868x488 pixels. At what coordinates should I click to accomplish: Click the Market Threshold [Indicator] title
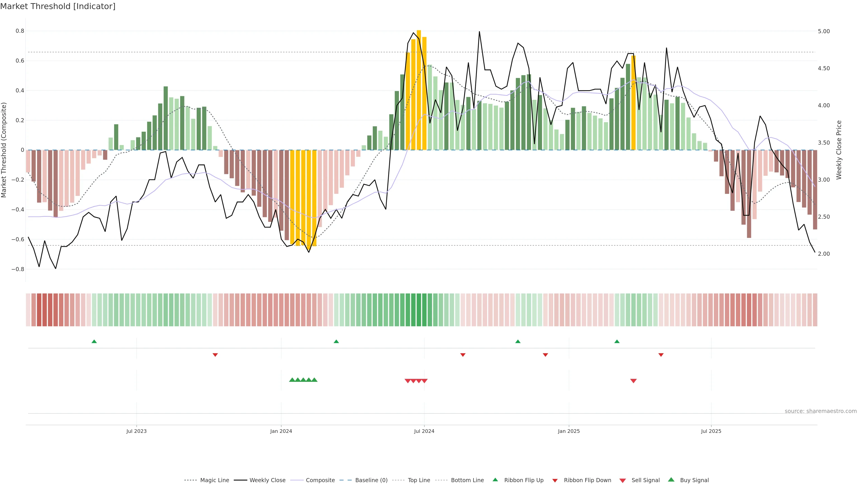[58, 6]
